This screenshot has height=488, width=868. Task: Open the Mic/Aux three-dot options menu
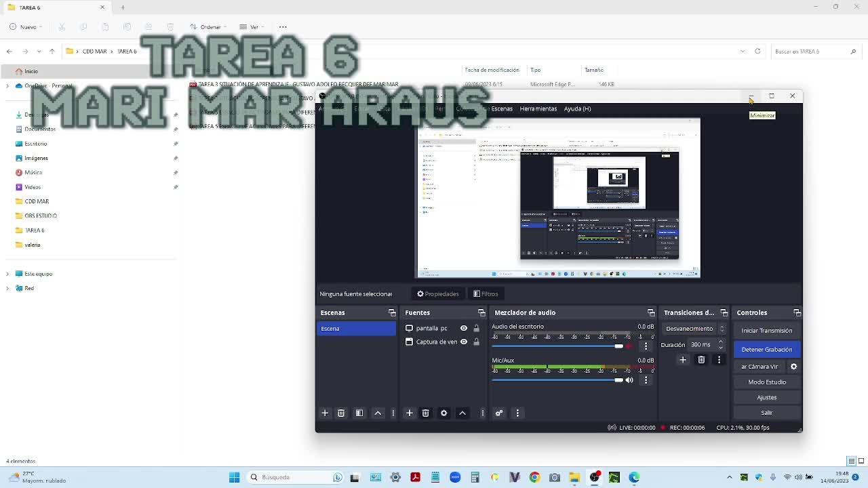(x=646, y=380)
